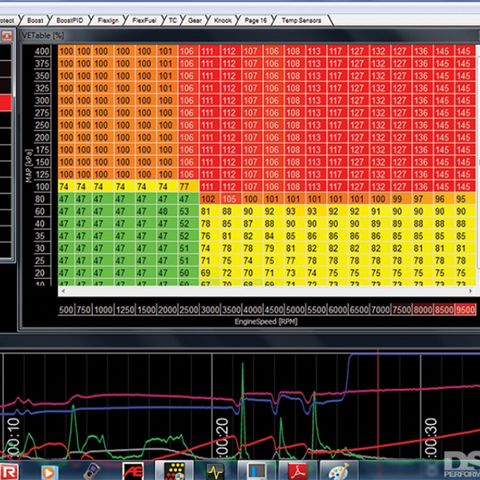The width and height of the screenshot is (480, 480).
Task: Click the MAP [kPa] axis label
Action: click(x=29, y=166)
